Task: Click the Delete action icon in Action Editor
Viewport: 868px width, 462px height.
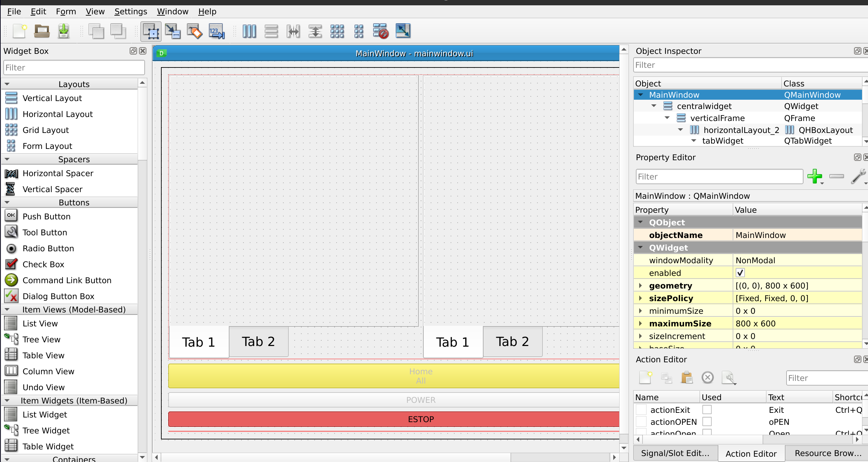Action: [708, 378]
